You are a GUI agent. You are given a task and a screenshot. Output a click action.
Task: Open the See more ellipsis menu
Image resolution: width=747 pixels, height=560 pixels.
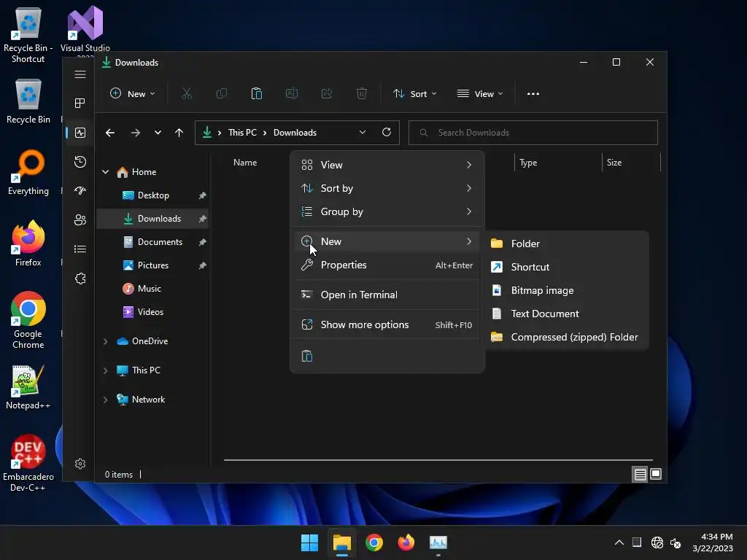533,94
